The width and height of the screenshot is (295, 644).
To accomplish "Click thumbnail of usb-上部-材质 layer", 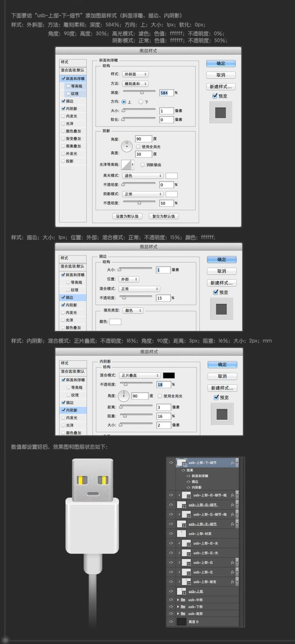I will 181,534.
